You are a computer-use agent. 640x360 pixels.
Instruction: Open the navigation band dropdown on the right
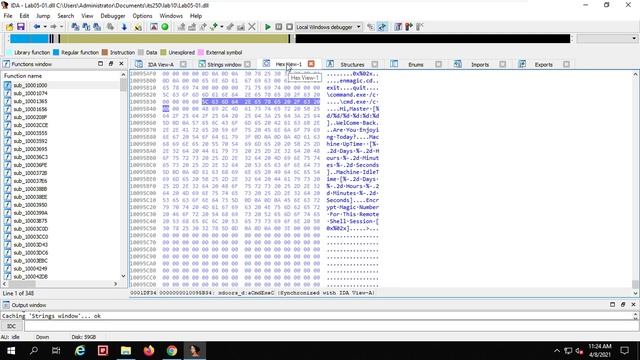coord(634,39)
